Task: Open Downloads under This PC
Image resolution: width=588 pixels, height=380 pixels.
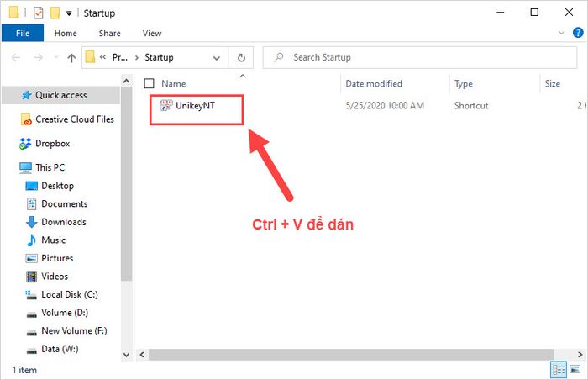Action: 64,222
